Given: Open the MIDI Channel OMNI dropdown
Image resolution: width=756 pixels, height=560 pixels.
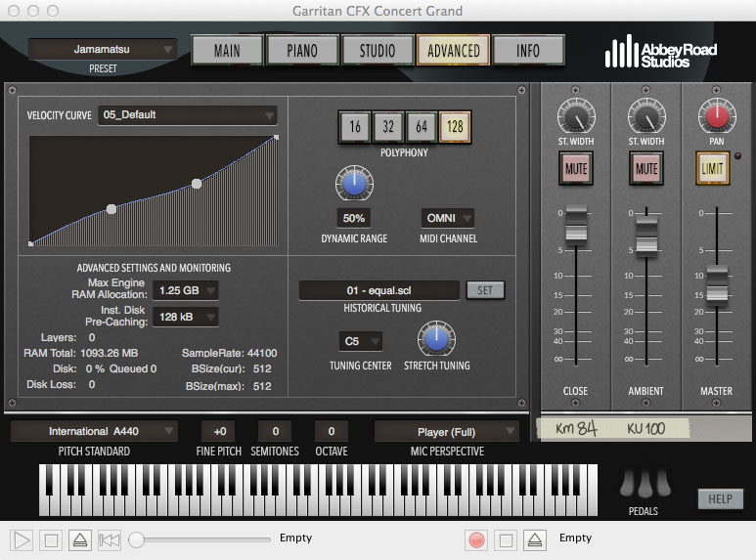Looking at the screenshot, I should (447, 218).
